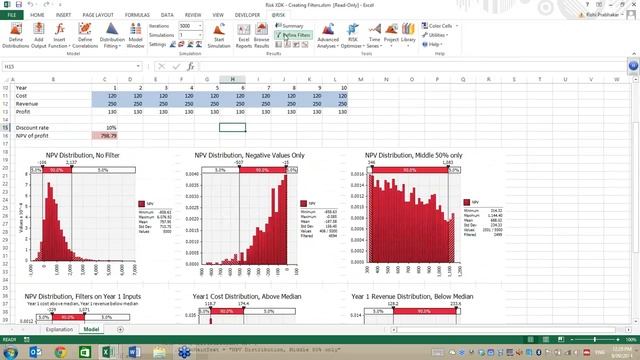
Task: Switch to Normal view in status bar
Action: point(531,339)
